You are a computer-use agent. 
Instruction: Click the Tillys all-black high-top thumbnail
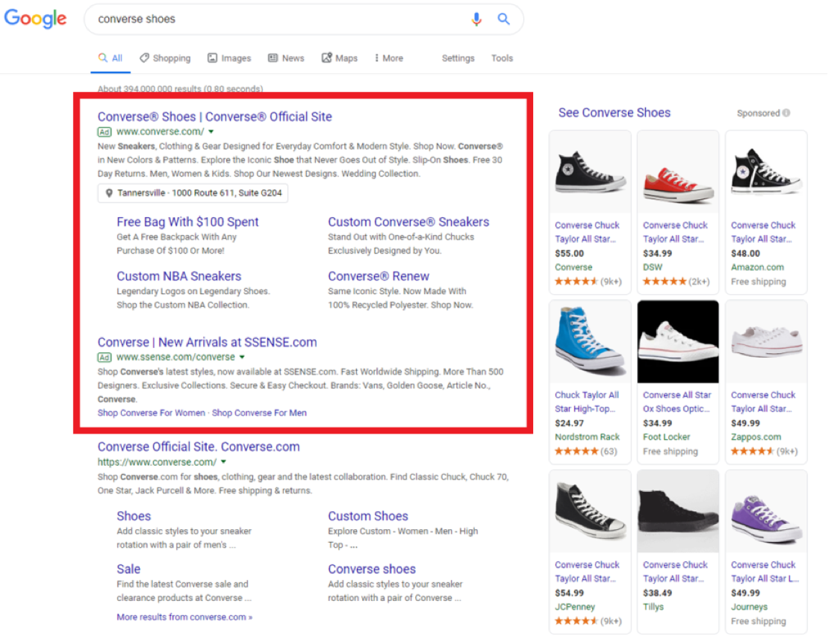(x=678, y=511)
